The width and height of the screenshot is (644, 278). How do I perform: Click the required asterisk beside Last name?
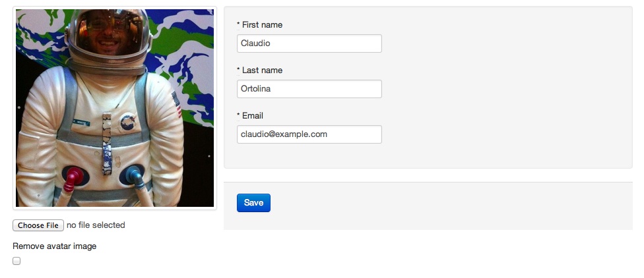click(x=238, y=70)
